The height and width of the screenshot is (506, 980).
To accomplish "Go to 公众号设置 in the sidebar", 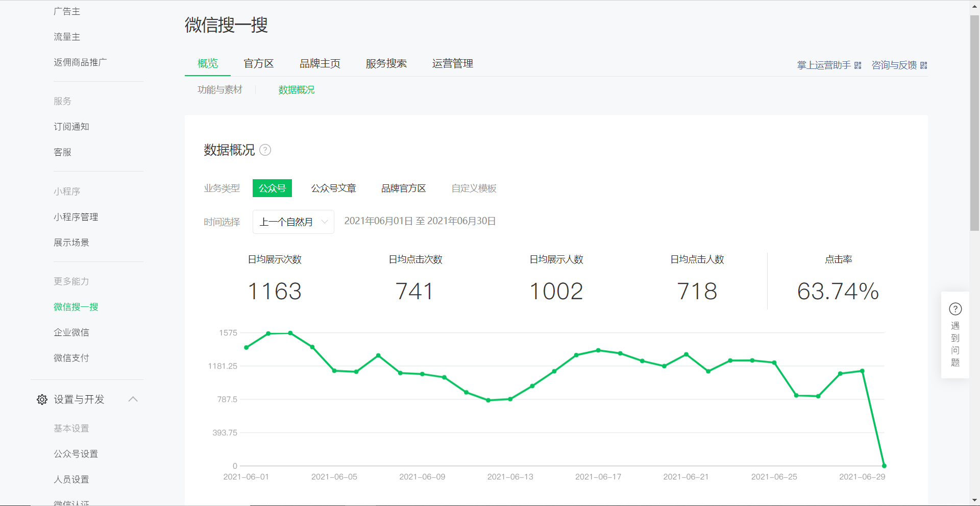I will [x=76, y=454].
